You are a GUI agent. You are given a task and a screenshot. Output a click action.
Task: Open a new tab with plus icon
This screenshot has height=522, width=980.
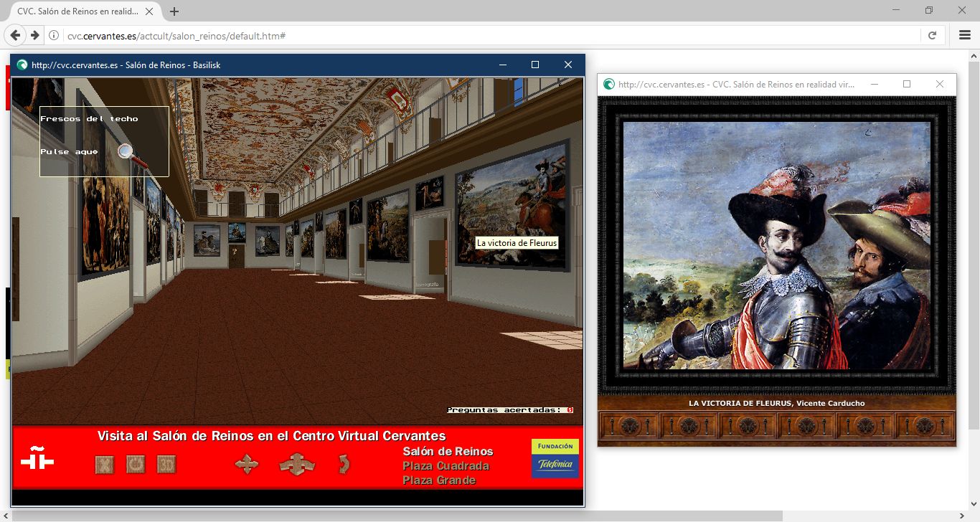174,11
